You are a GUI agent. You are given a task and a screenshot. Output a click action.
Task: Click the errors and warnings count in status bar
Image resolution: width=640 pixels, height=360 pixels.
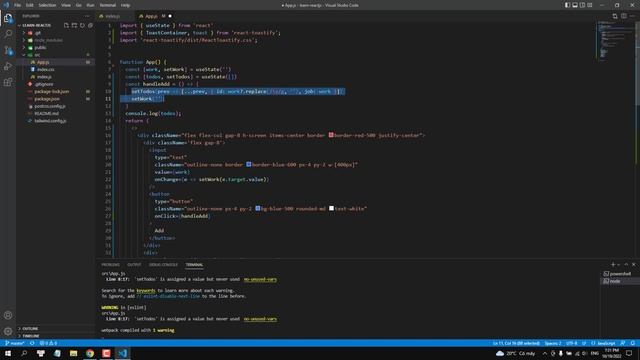(48, 343)
